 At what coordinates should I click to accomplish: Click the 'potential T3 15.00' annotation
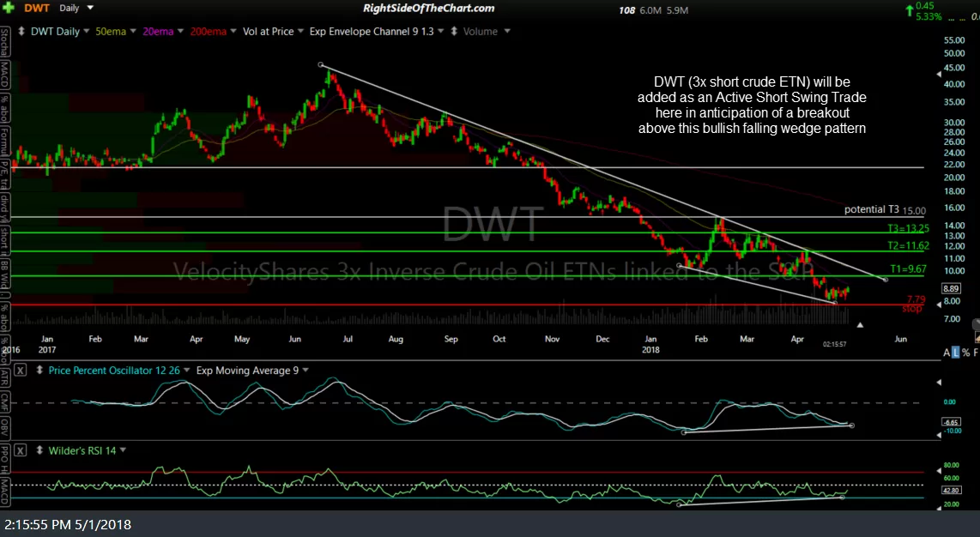tap(885, 210)
